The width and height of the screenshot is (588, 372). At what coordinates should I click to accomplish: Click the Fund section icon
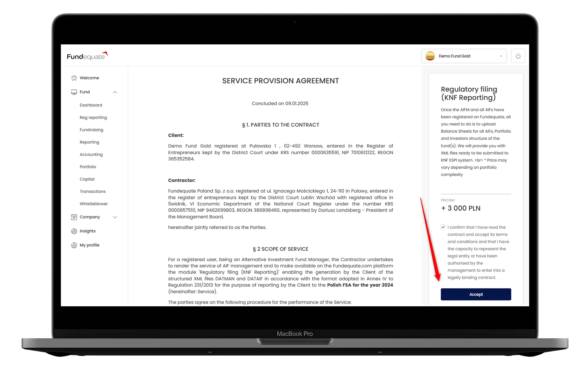point(74,92)
